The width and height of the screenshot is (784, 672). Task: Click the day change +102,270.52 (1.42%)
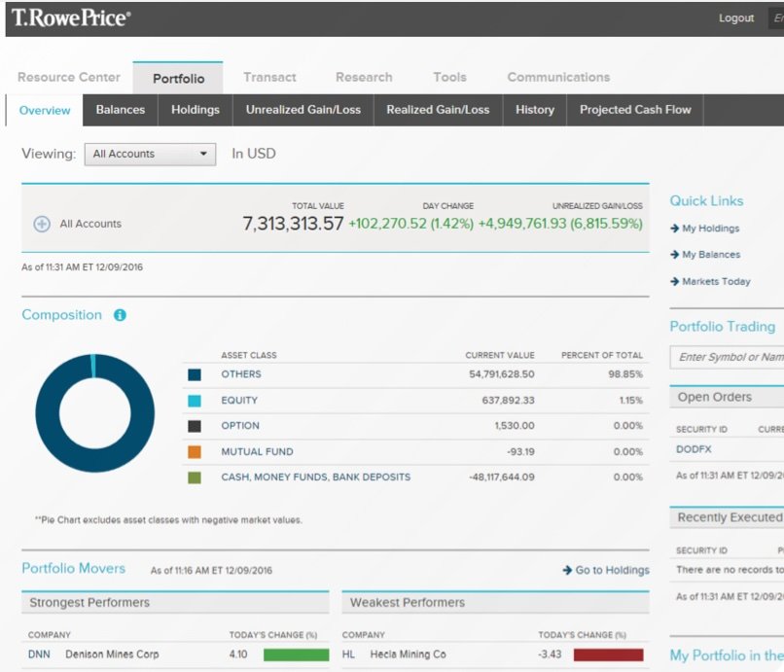click(x=411, y=224)
